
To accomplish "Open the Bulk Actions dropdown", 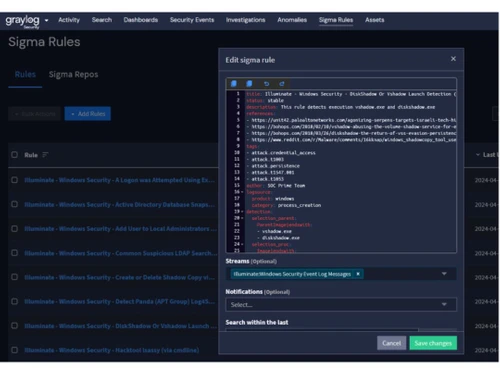I will 35,114.
